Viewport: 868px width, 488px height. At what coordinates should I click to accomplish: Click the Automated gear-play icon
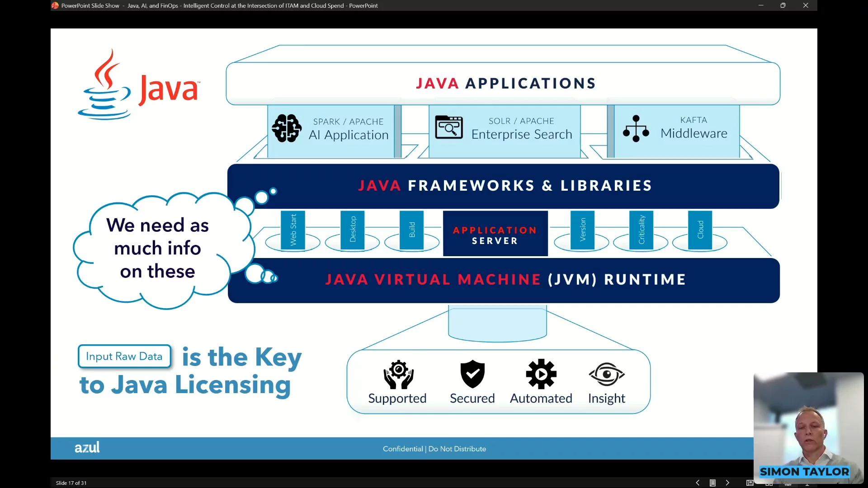coord(541,374)
